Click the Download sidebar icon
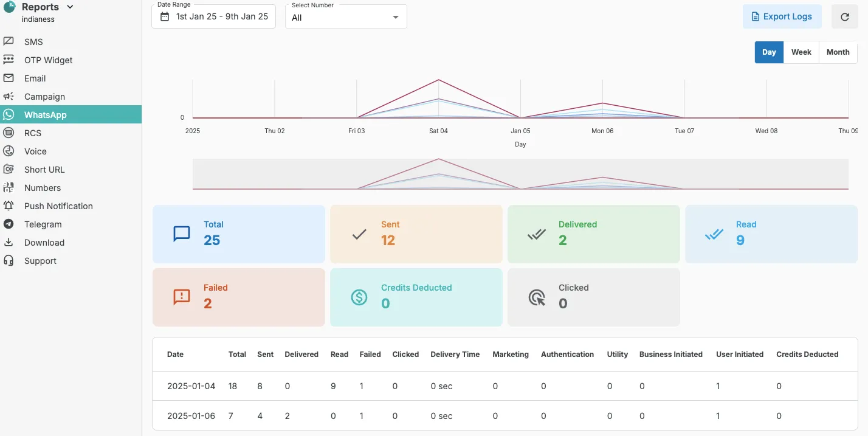The width and height of the screenshot is (868, 436). (x=9, y=243)
